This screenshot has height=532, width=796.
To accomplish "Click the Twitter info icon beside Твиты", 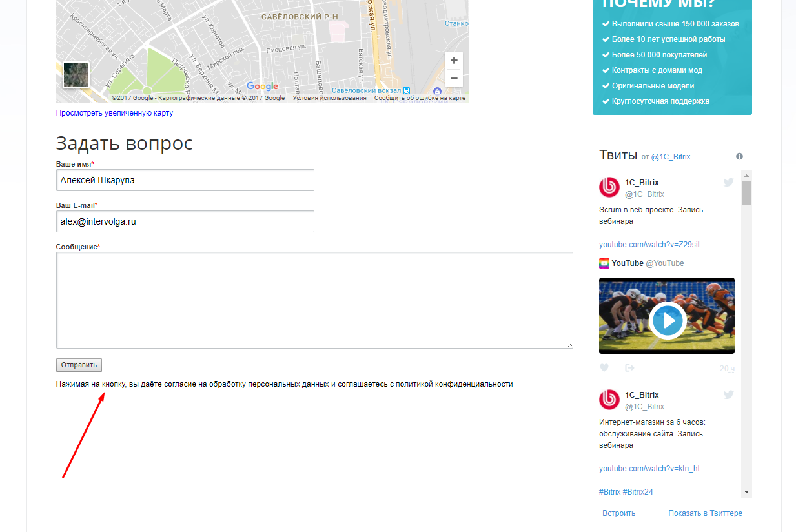I will 739,156.
